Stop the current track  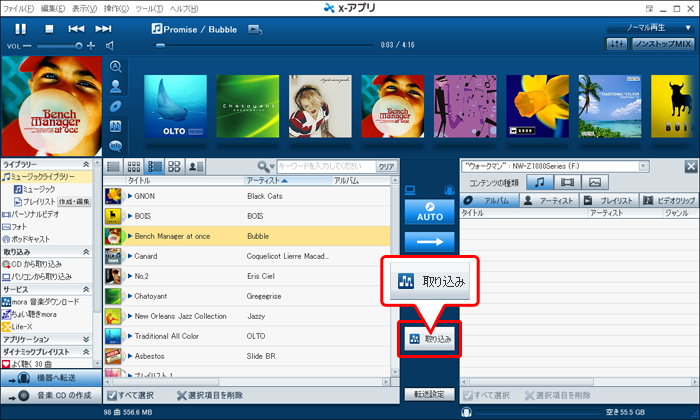click(x=48, y=28)
